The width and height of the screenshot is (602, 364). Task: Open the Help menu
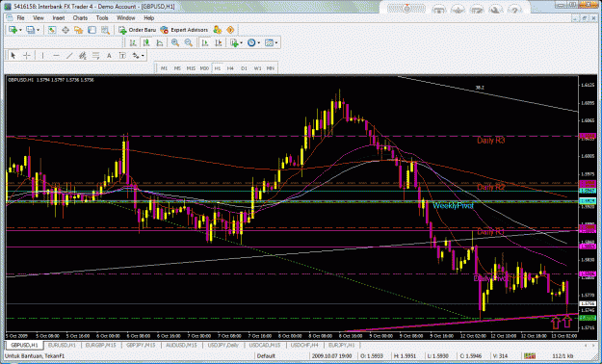pyautogui.click(x=149, y=18)
